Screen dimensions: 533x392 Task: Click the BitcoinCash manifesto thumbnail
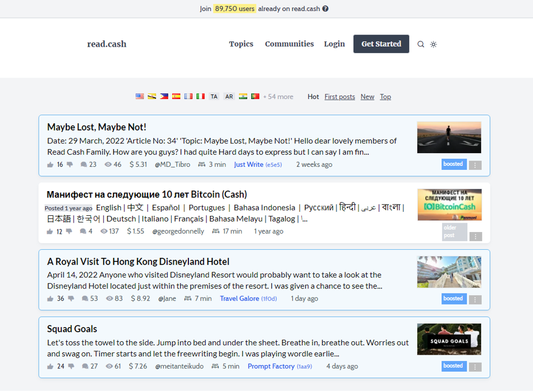449,205
